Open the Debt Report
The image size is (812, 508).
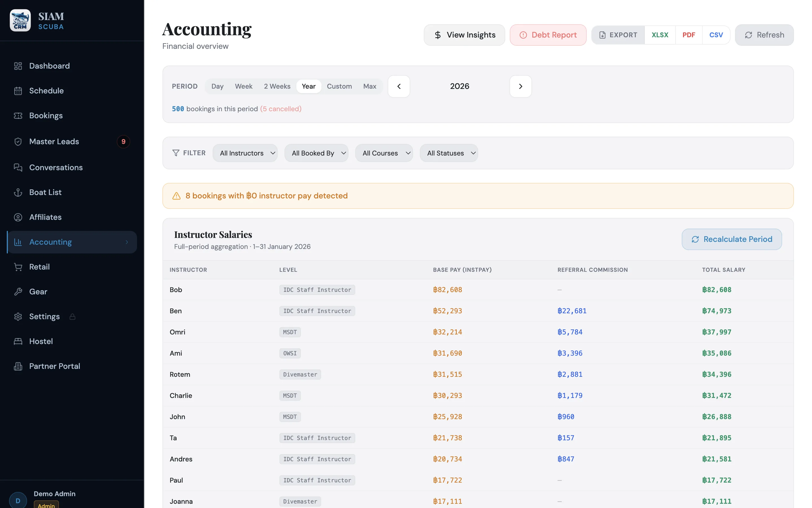[548, 35]
